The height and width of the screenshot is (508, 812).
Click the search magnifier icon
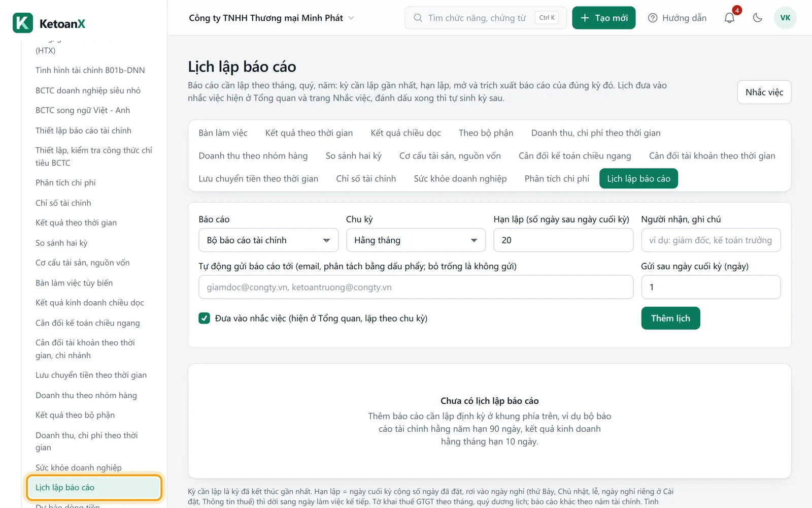pos(418,18)
